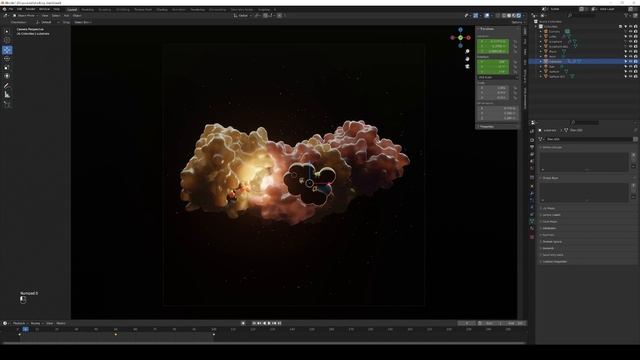Open the XYZ Euler rotation mode dropdown
The image size is (640, 360).
click(x=498, y=78)
